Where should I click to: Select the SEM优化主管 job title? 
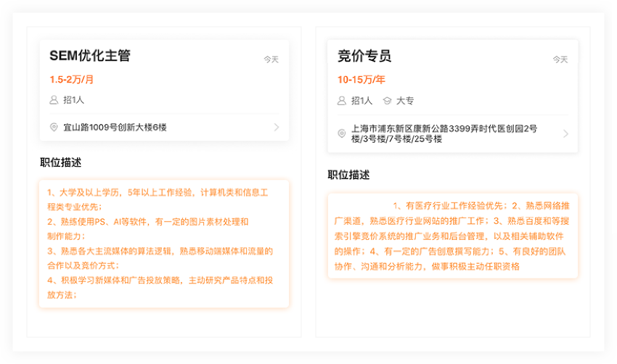pos(90,55)
